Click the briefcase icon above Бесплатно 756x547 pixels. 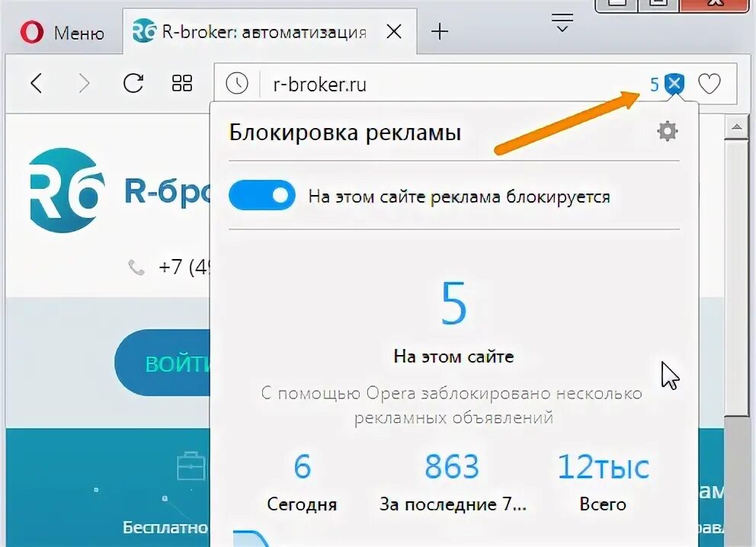click(191, 465)
